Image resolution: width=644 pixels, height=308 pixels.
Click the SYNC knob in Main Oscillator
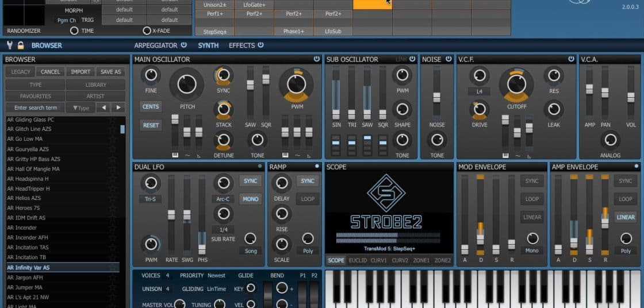click(223, 75)
